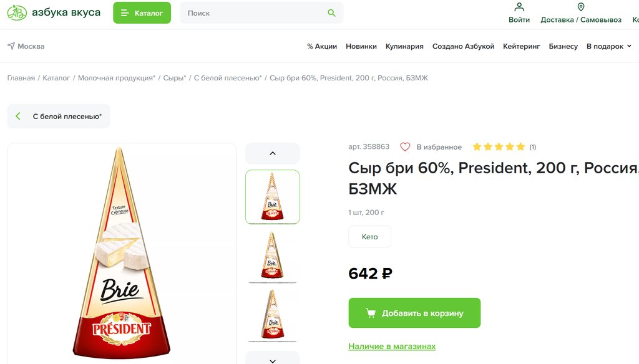Open the Каталог menu button
Viewport: 639px width, 364px height.
pyautogui.click(x=142, y=13)
